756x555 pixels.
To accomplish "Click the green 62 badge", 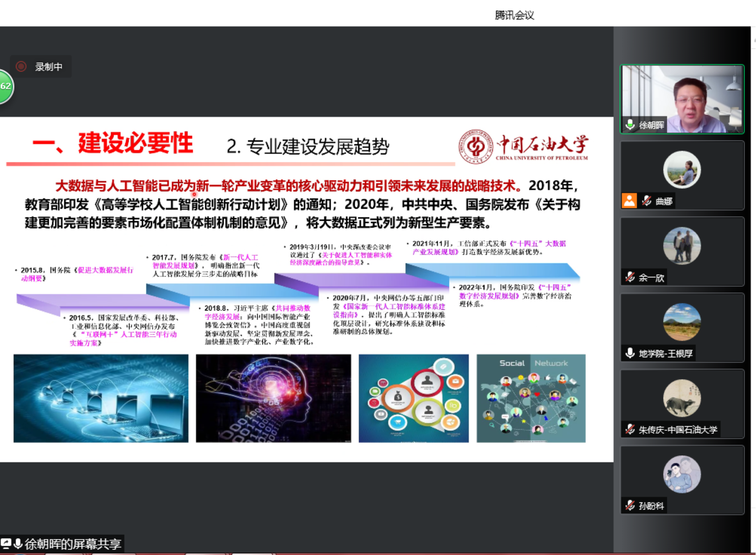I will click(6, 86).
